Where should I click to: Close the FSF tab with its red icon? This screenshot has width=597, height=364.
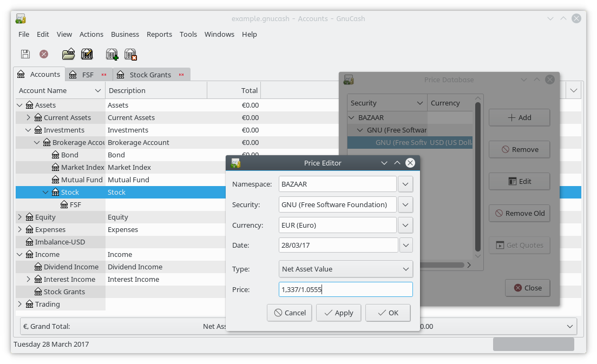(x=104, y=75)
